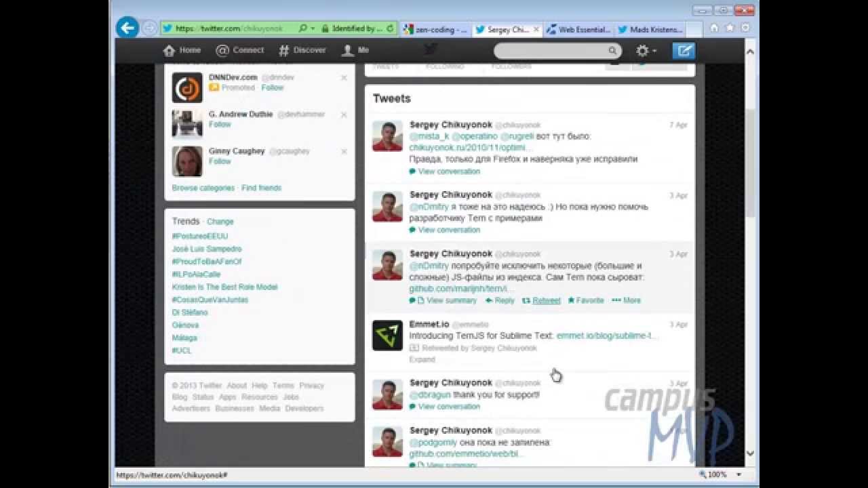Image resolution: width=868 pixels, height=488 pixels.
Task: Follow G. Andrew Duthie
Action: [220, 125]
